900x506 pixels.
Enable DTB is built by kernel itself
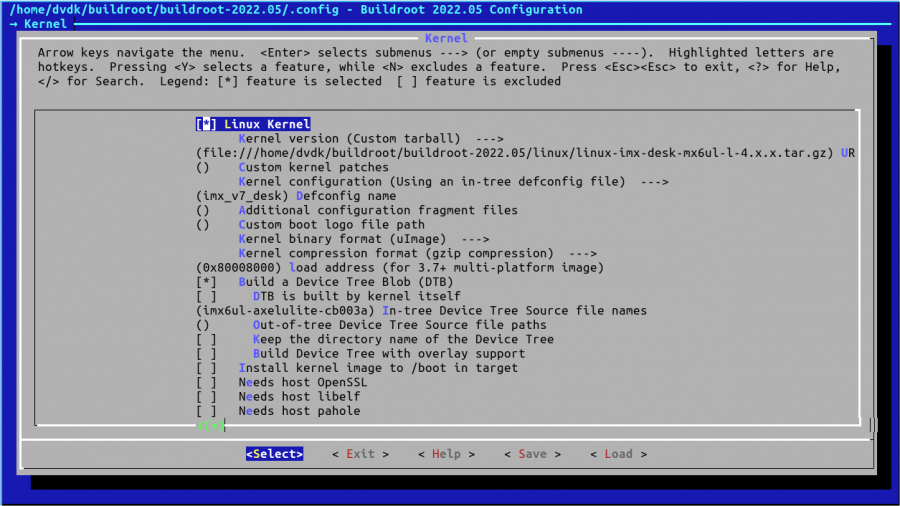coord(206,296)
